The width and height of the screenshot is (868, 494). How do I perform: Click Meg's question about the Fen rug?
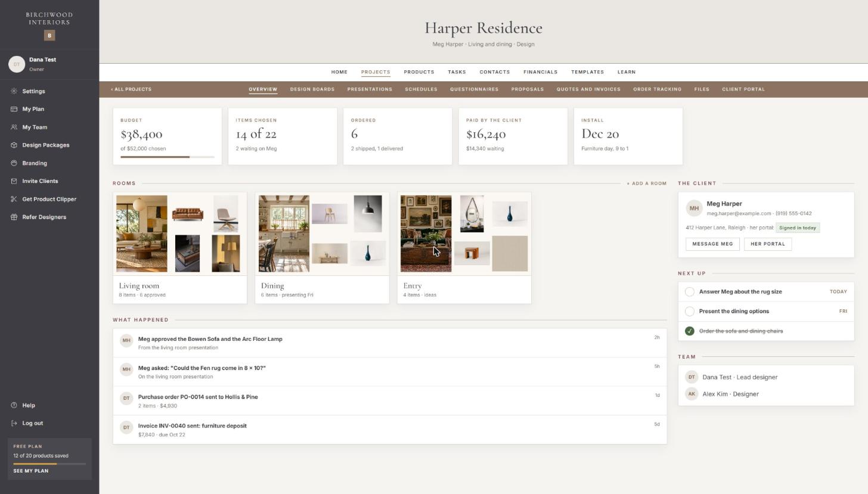pos(390,372)
